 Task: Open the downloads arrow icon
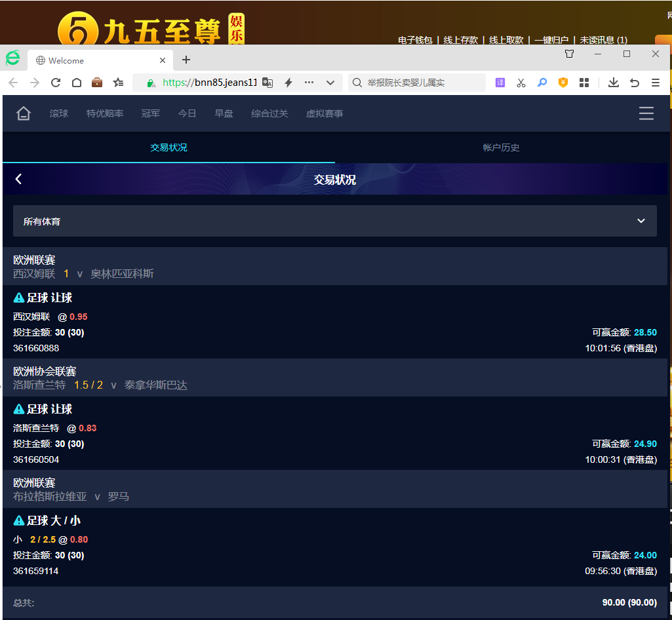tap(614, 83)
